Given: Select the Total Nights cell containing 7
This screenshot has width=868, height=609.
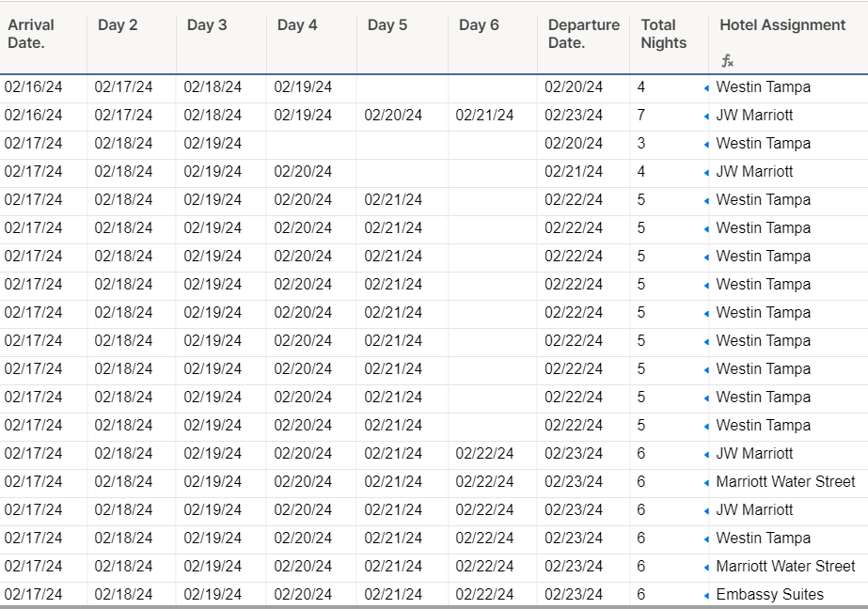Looking at the screenshot, I should [x=643, y=115].
